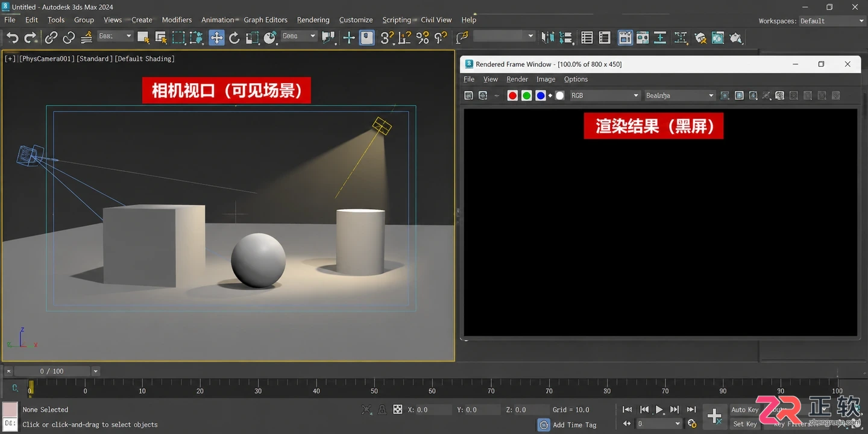Image resolution: width=868 pixels, height=434 pixels.
Task: Open the selection filter dropdown near Bind icon
Action: coord(115,36)
